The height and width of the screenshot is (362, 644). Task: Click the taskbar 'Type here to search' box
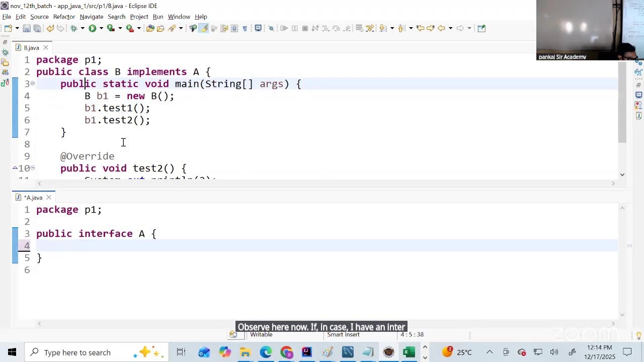[97, 352]
